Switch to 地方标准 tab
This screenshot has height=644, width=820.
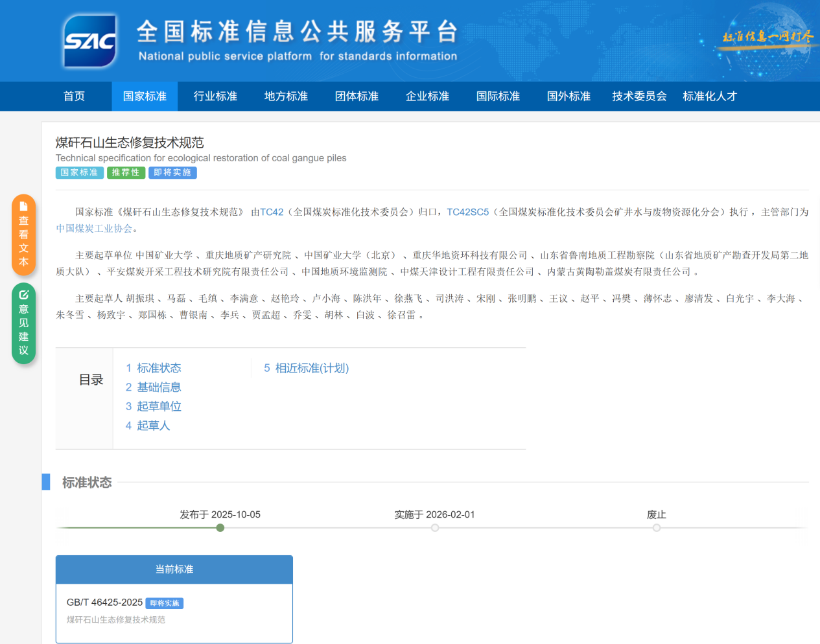[x=286, y=97]
